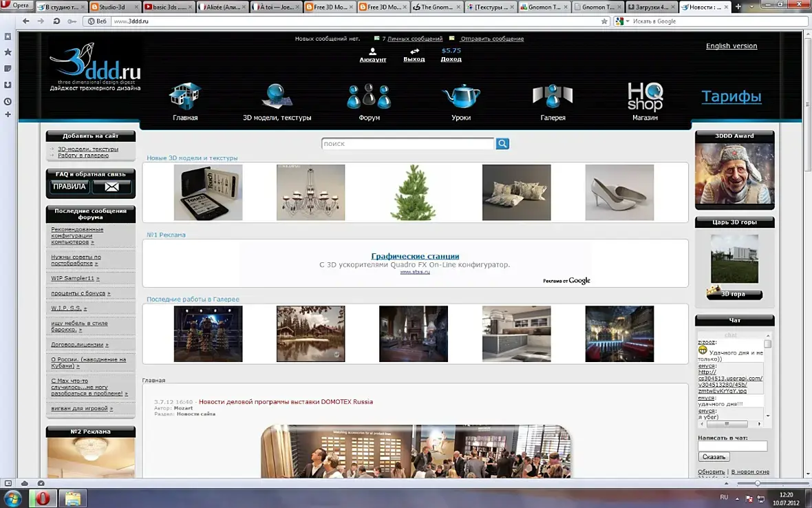Show hidden tray icons arrow
Viewport: 812px width, 508px height.
click(738, 498)
